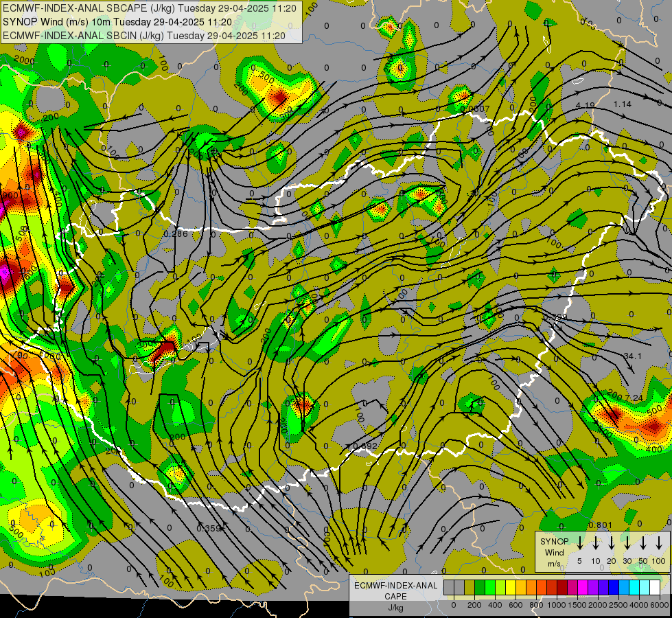Click the '0.359' value on the map
This screenshot has height=618, width=672.
208,528
